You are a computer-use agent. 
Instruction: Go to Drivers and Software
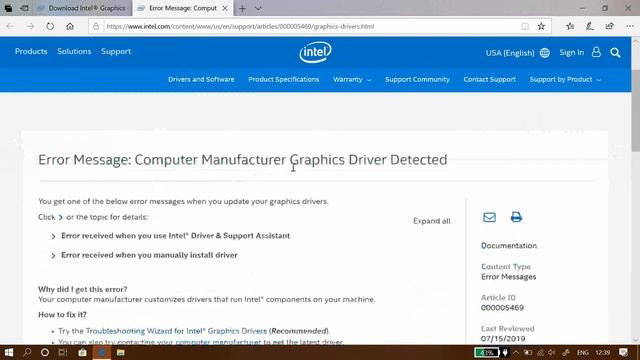coord(201,80)
